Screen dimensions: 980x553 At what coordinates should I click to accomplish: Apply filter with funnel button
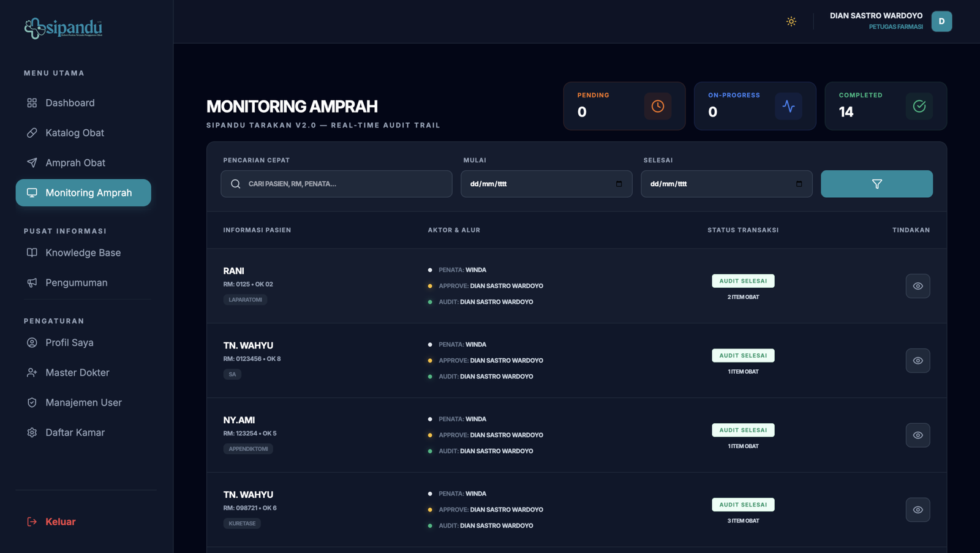tap(876, 184)
